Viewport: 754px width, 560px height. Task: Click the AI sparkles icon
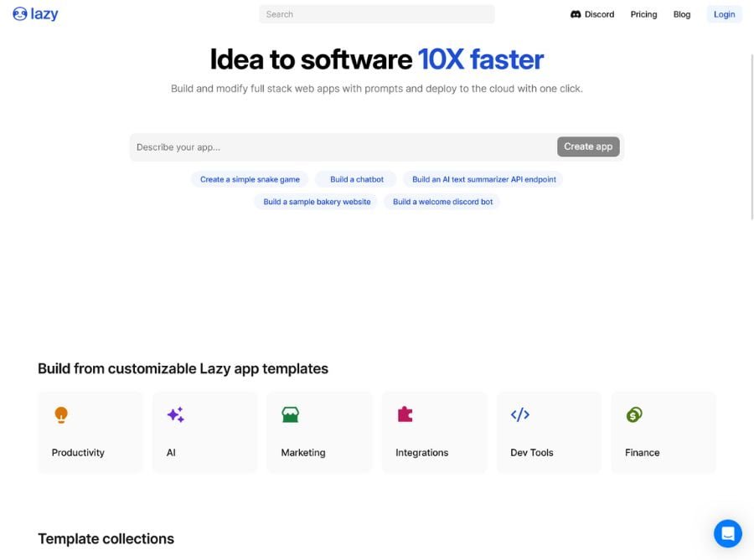(x=176, y=414)
